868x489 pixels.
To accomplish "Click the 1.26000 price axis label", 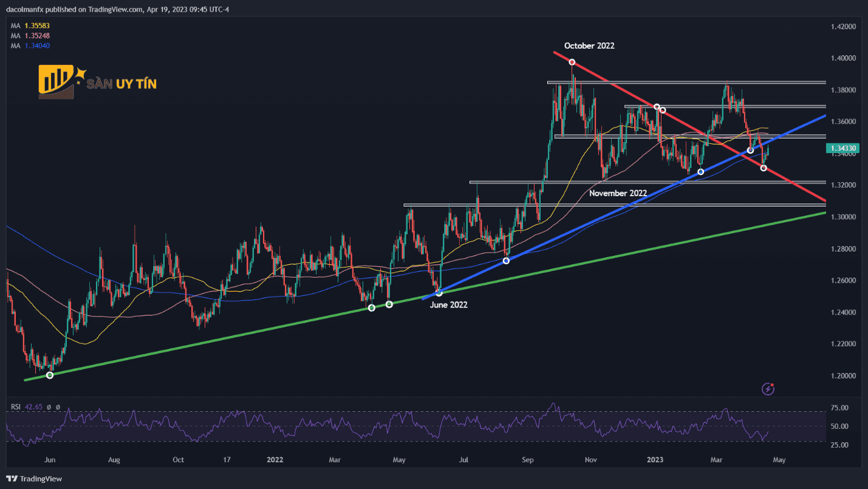I will coord(843,281).
